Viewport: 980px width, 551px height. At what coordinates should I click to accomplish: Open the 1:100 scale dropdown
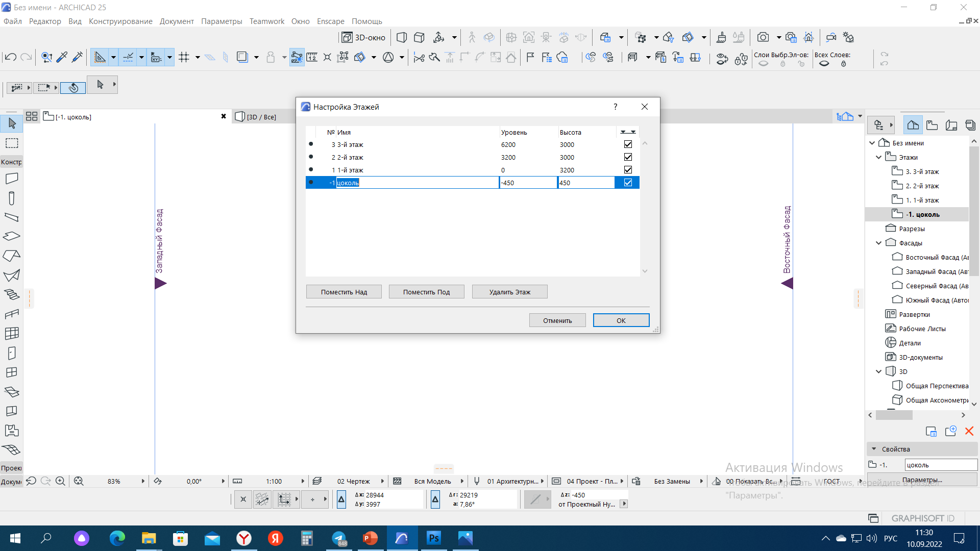point(302,481)
